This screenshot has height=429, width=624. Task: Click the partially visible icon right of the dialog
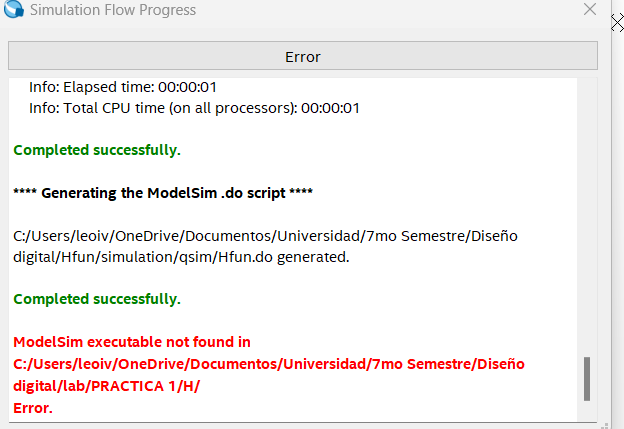click(x=617, y=23)
